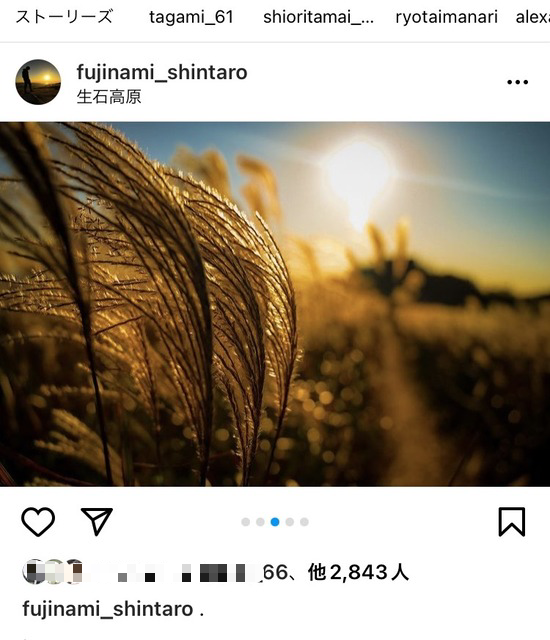Open the 生石高原 location link
550x640 pixels.
pos(109,97)
